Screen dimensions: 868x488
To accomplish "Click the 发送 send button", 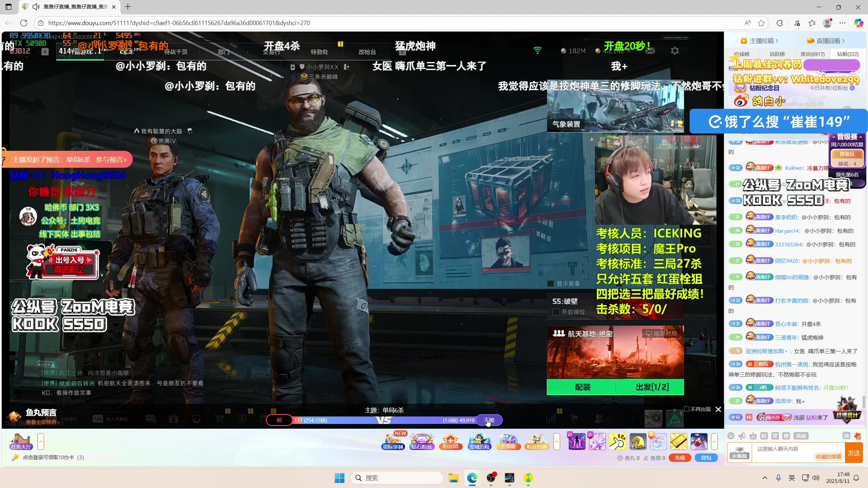I will pyautogui.click(x=854, y=453).
